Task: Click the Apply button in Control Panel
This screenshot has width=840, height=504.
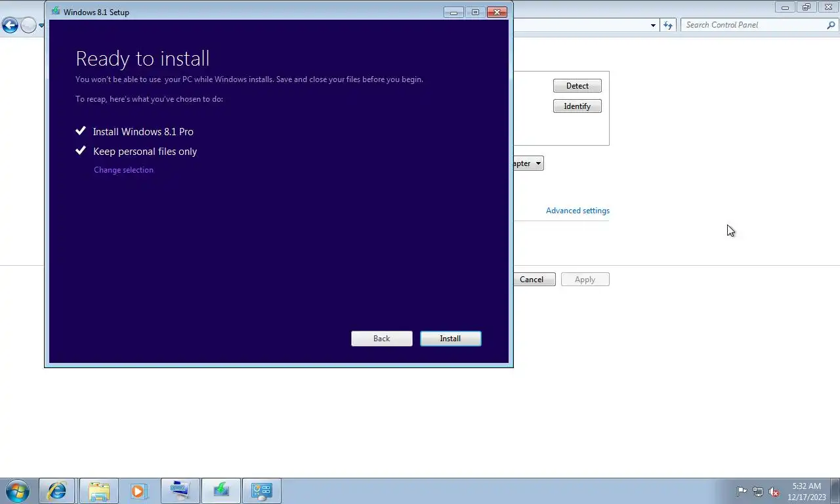Action: [585, 280]
